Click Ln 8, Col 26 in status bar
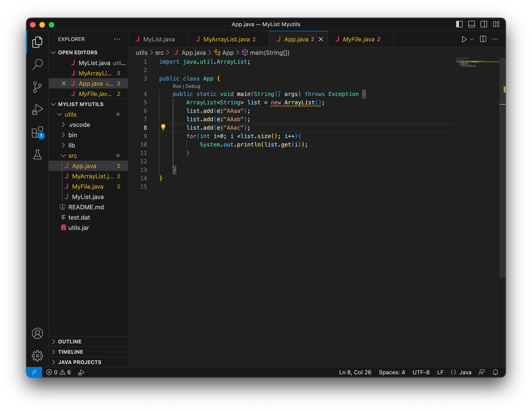 pyautogui.click(x=355, y=372)
